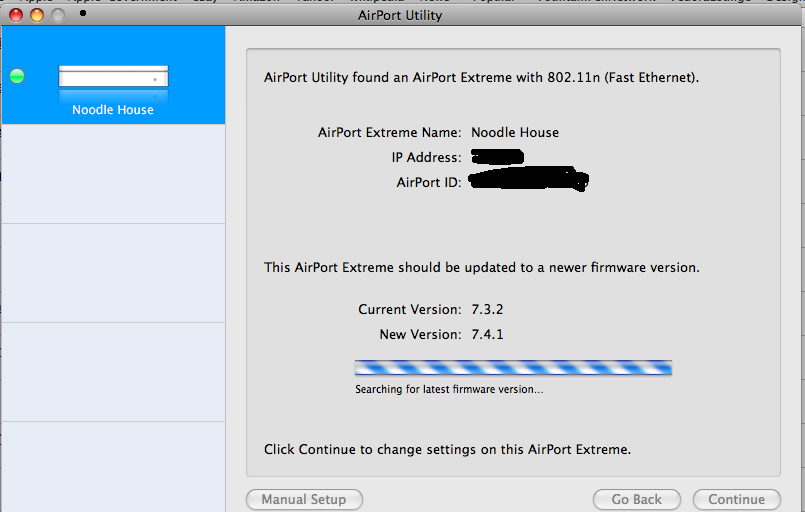The image size is (805, 512).
Task: Click the green status indicator light
Action: pyautogui.click(x=17, y=76)
